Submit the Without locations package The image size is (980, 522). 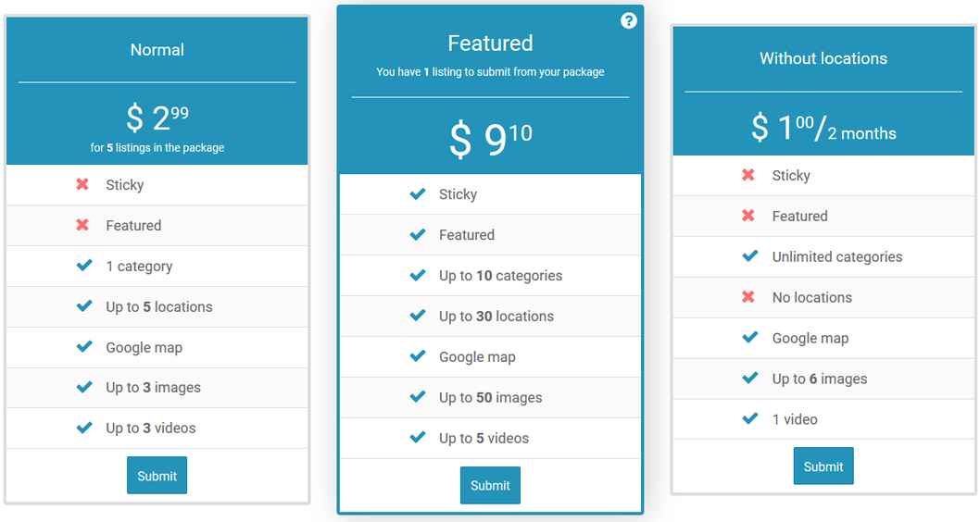(823, 466)
